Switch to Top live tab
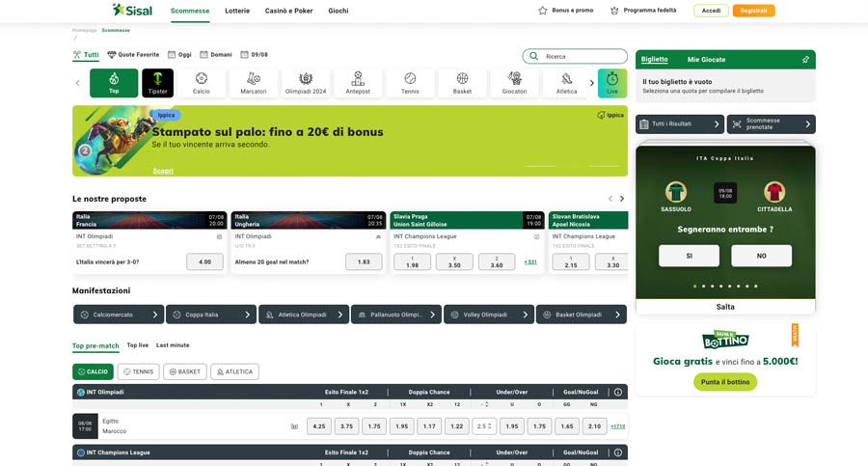This screenshot has width=868, height=466. click(138, 345)
